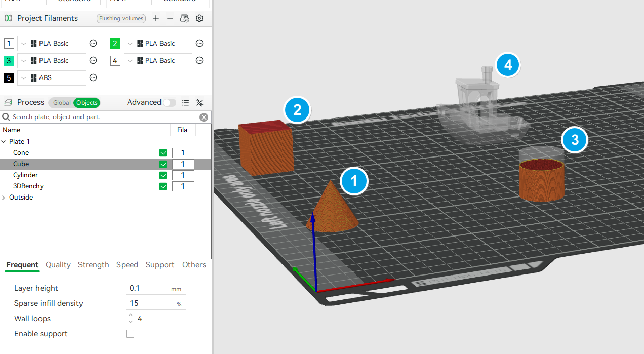Toggle printable checkbox for Cube

pyautogui.click(x=163, y=164)
